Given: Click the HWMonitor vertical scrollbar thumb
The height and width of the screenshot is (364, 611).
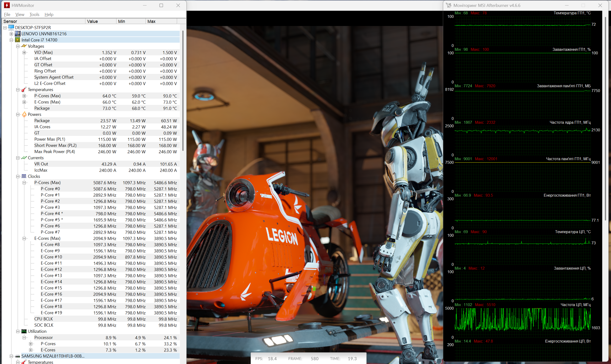Looking at the screenshot, I should 183,91.
